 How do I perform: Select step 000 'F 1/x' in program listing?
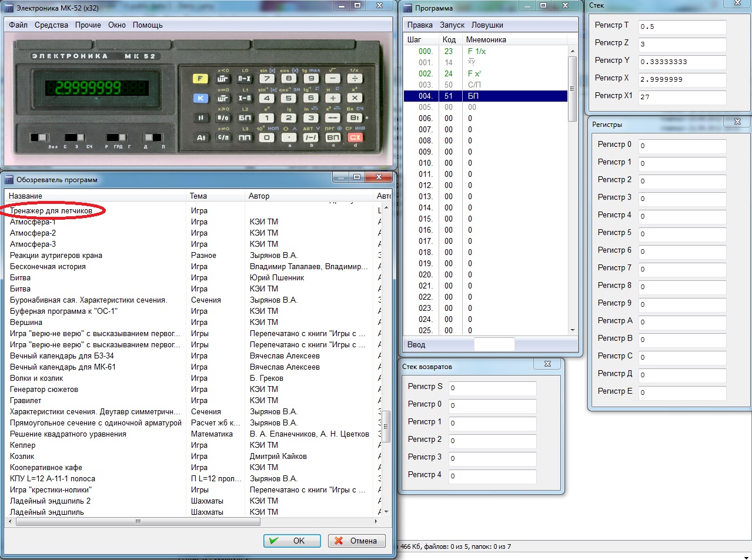click(x=486, y=51)
